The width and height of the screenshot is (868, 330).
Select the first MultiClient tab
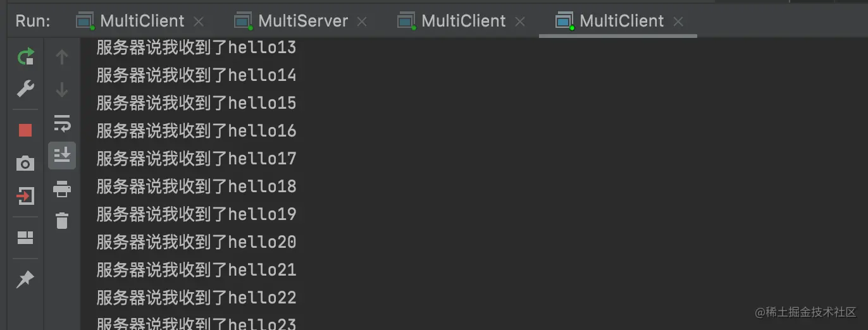tap(142, 21)
